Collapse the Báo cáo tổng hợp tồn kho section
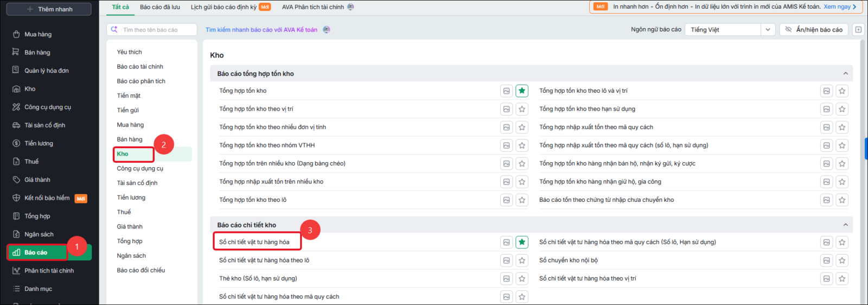The image size is (868, 305). pos(845,73)
